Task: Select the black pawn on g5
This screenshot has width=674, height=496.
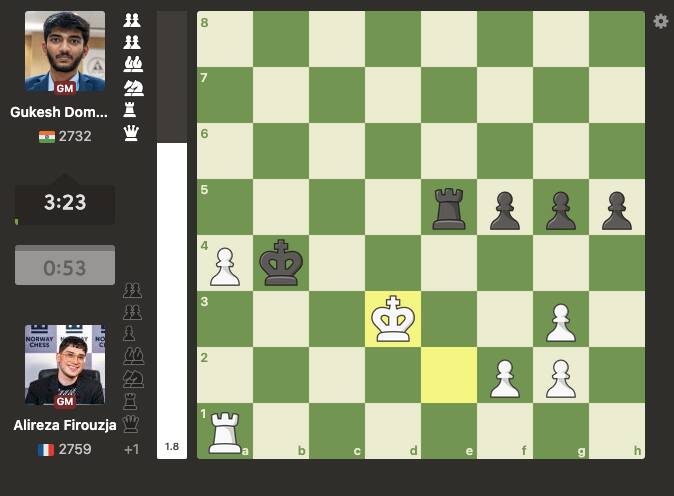Action: pos(561,211)
